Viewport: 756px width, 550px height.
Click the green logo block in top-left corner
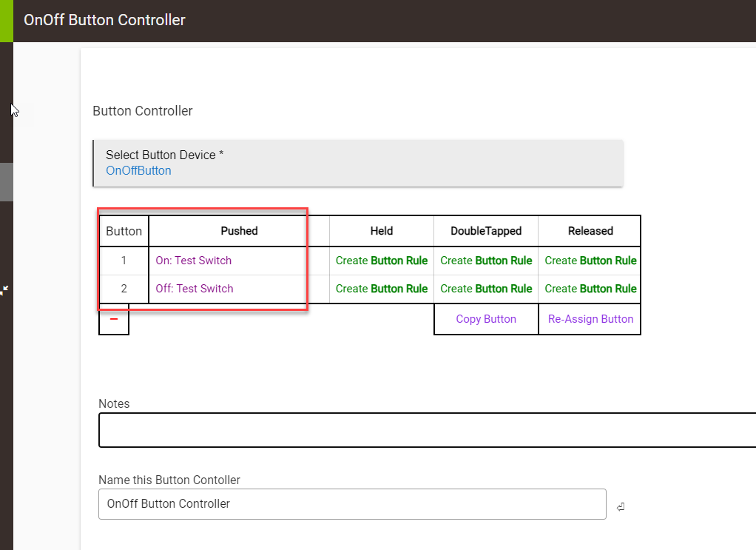click(x=6, y=21)
